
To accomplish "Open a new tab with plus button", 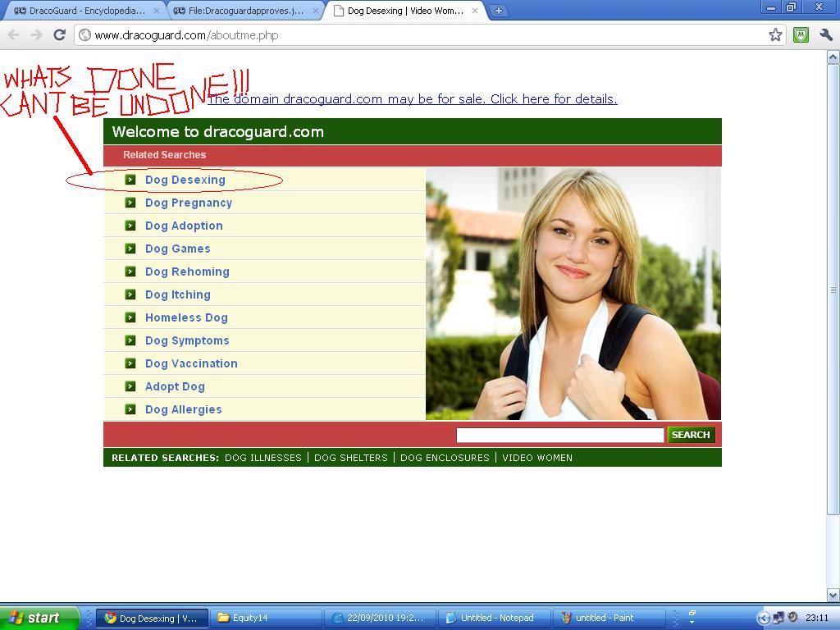I will [498, 11].
